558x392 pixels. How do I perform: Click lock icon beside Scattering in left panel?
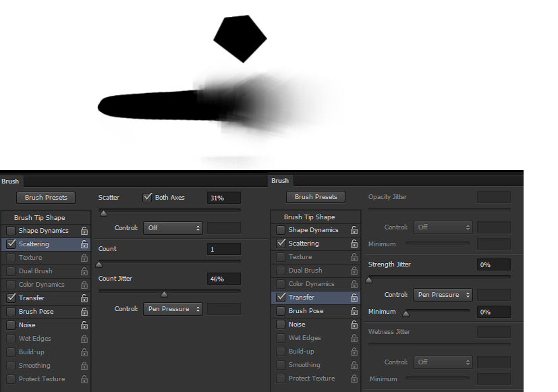pos(84,244)
